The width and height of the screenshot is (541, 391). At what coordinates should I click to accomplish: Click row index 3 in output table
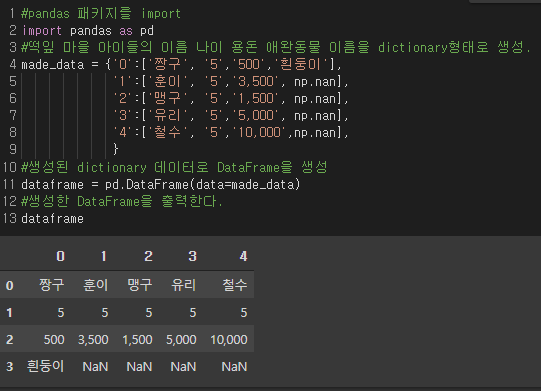[10, 367]
